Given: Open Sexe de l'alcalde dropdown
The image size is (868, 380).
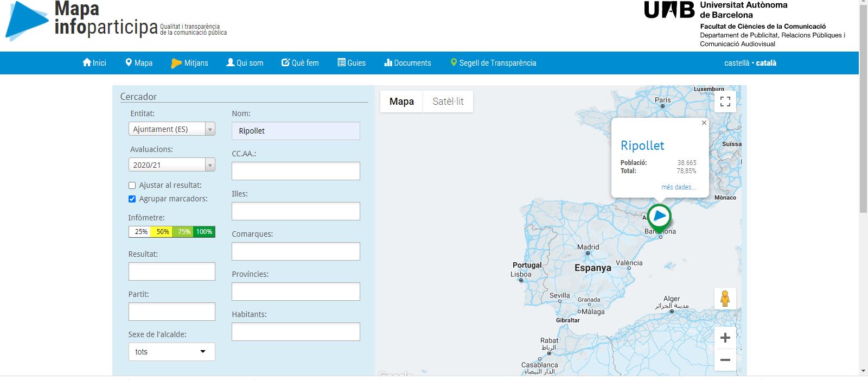Looking at the screenshot, I should click(171, 352).
